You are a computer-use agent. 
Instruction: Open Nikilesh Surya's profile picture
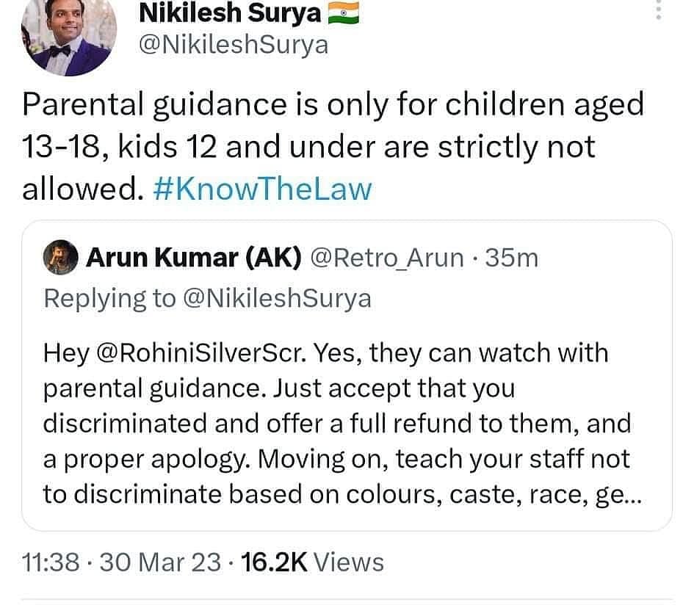[70, 37]
